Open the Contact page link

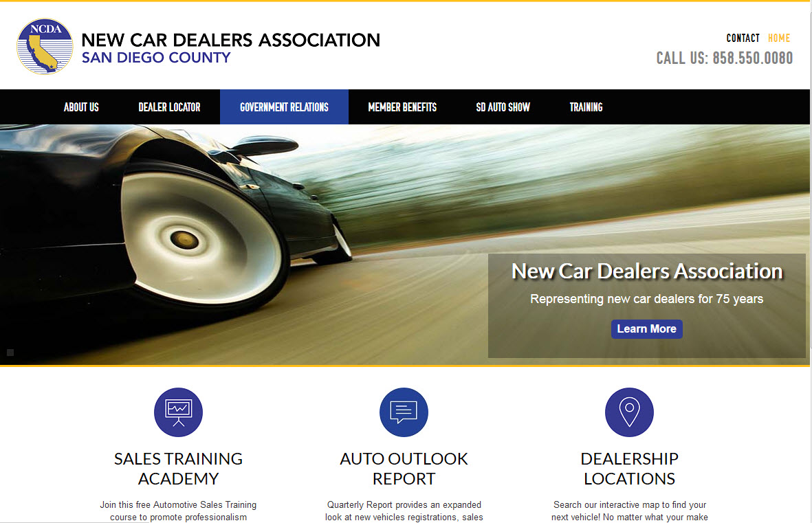coord(743,38)
